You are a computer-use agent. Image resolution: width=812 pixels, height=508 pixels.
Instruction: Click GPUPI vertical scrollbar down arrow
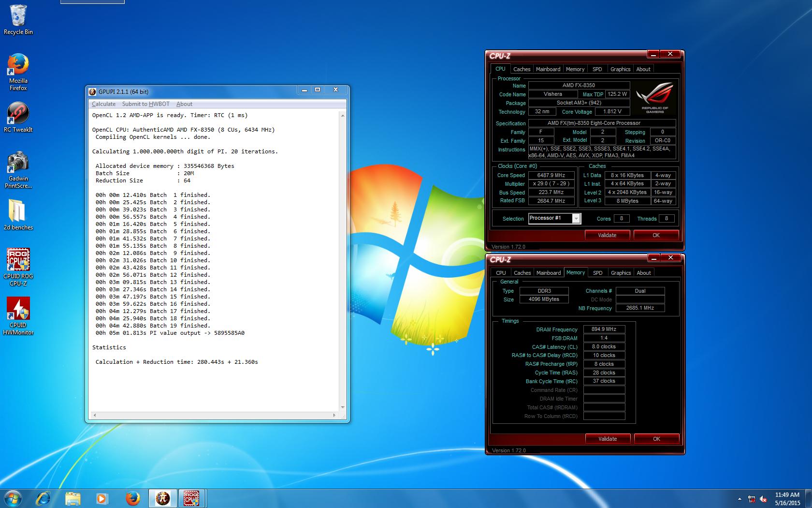[343, 407]
